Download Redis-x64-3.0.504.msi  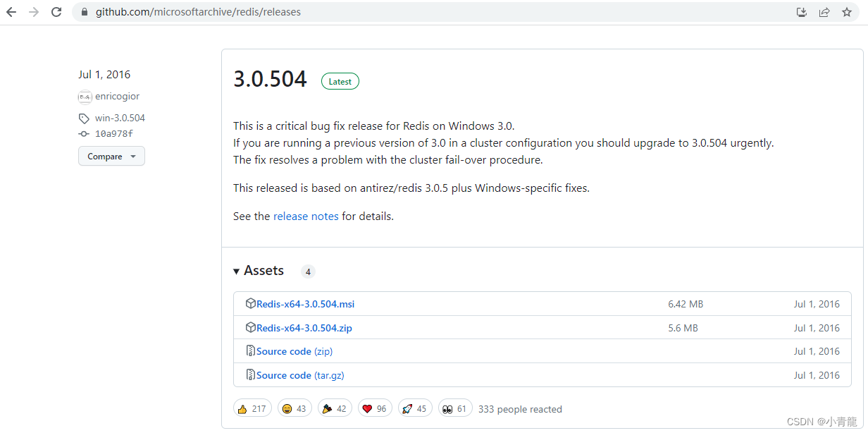[x=305, y=304]
